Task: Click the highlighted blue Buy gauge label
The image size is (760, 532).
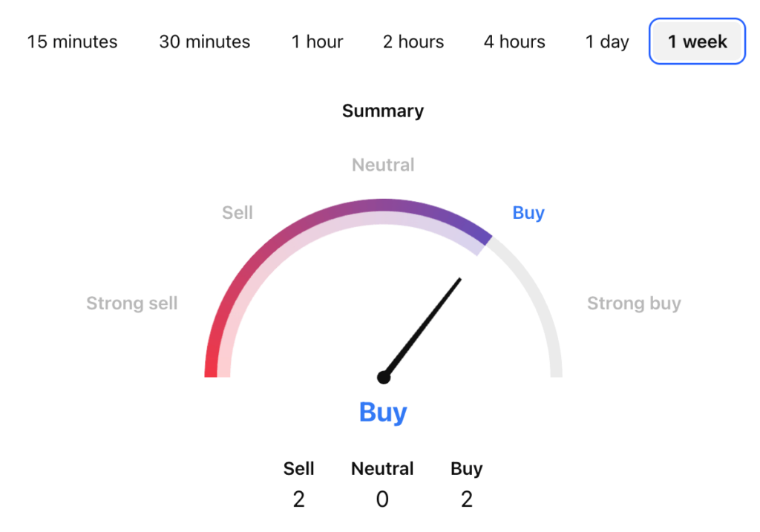Action: click(x=528, y=213)
